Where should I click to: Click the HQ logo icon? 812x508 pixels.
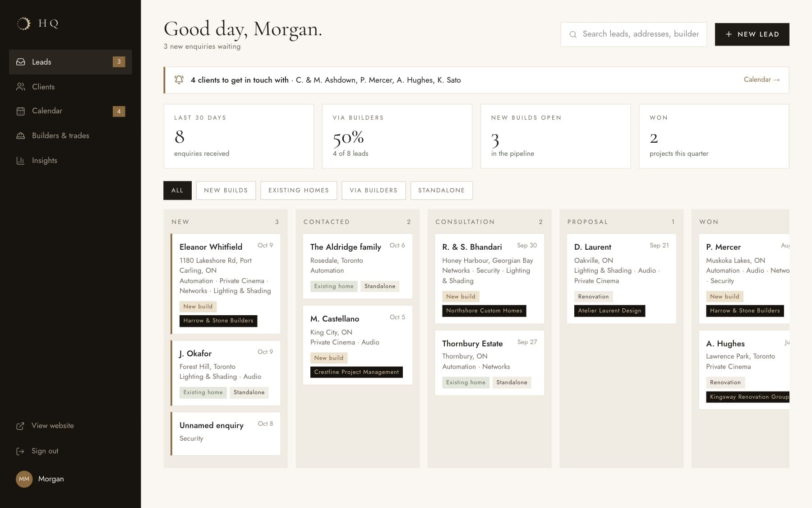pos(23,23)
